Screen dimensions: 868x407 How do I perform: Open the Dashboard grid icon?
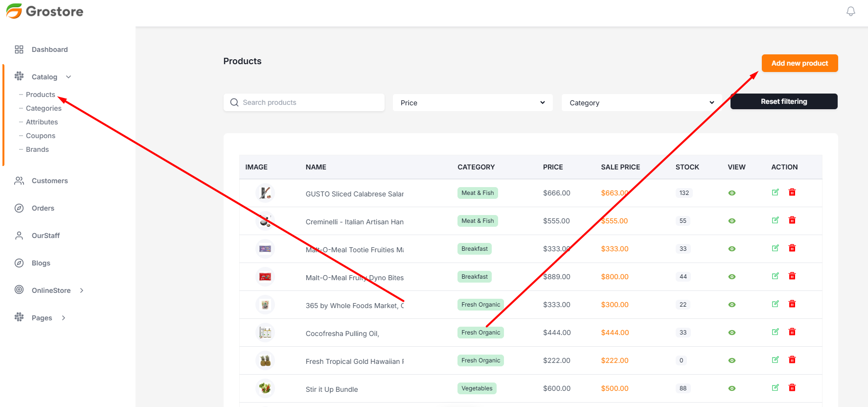click(19, 49)
